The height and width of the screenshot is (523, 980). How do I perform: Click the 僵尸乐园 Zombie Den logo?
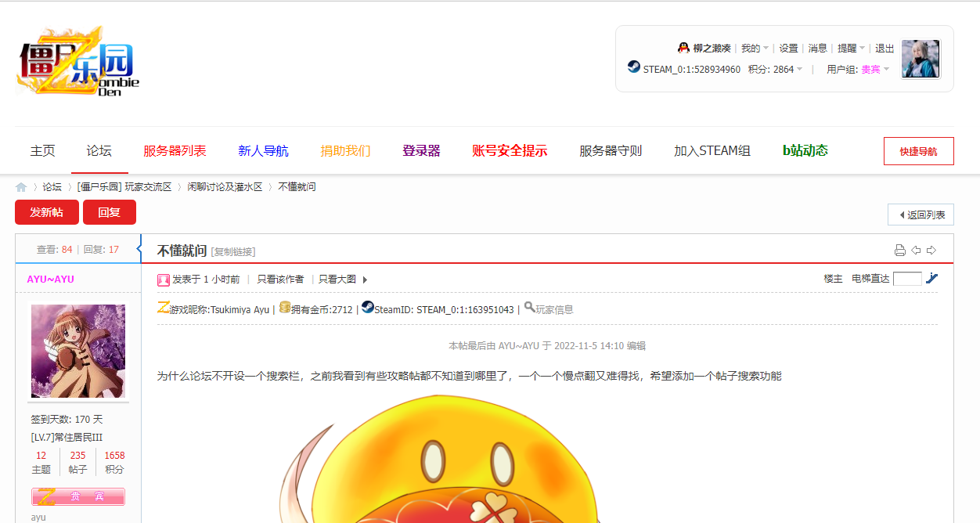(77, 61)
